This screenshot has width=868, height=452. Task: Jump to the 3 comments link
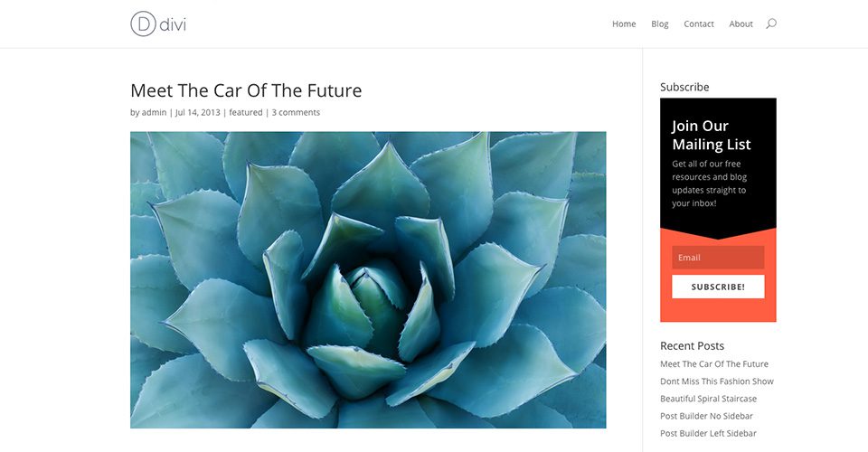point(296,112)
